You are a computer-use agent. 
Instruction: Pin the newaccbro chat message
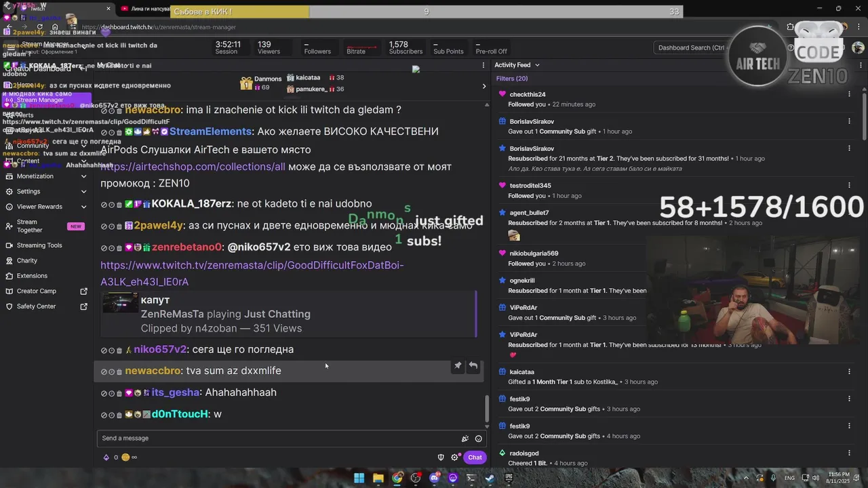tap(458, 366)
